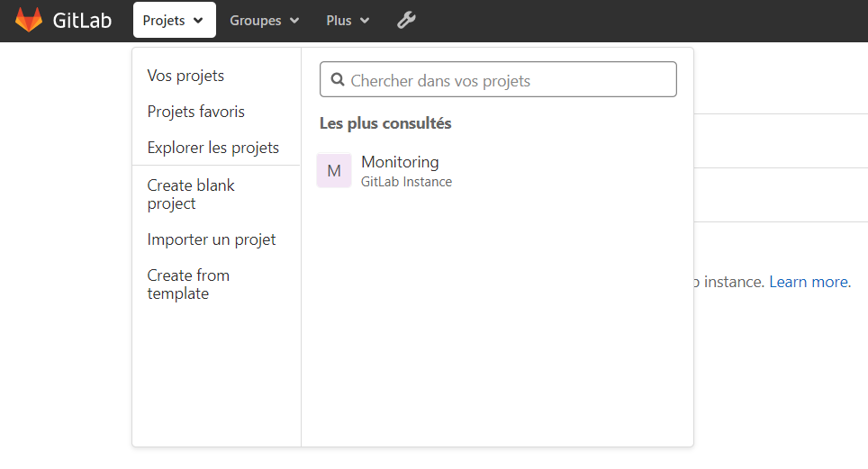Click Importer un projet
The image size is (868, 469).
pyautogui.click(x=212, y=239)
